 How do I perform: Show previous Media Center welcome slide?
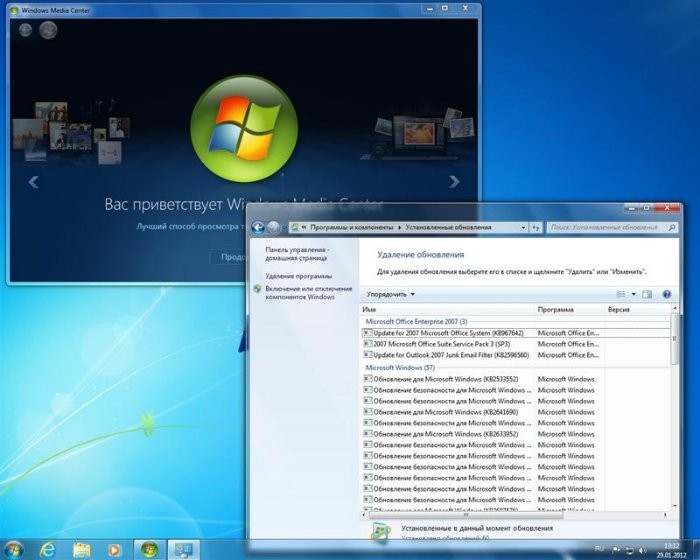33,182
